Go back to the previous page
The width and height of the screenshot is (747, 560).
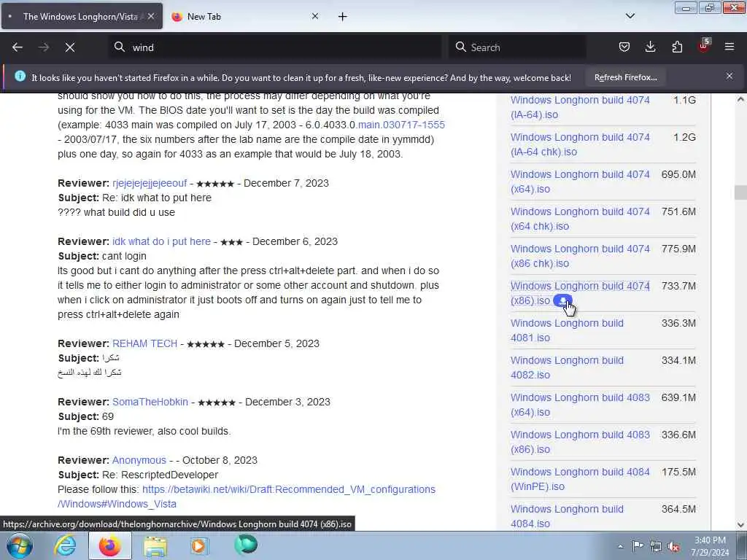(18, 47)
